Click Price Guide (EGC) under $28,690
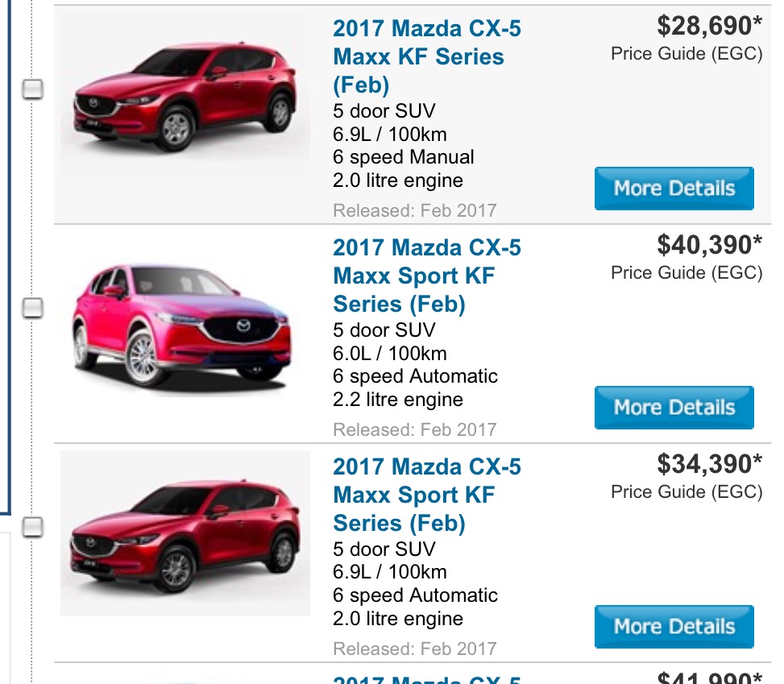The height and width of the screenshot is (684, 784). click(686, 55)
